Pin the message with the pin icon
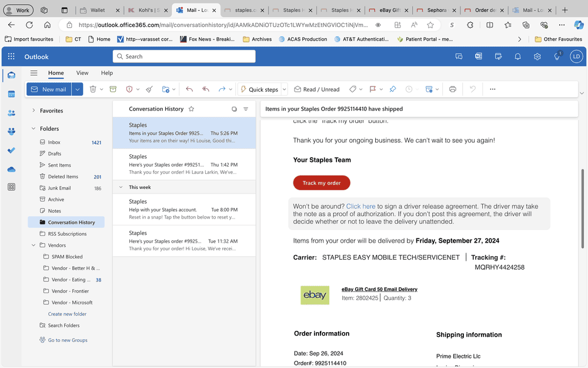This screenshot has width=588, height=368. click(x=393, y=89)
